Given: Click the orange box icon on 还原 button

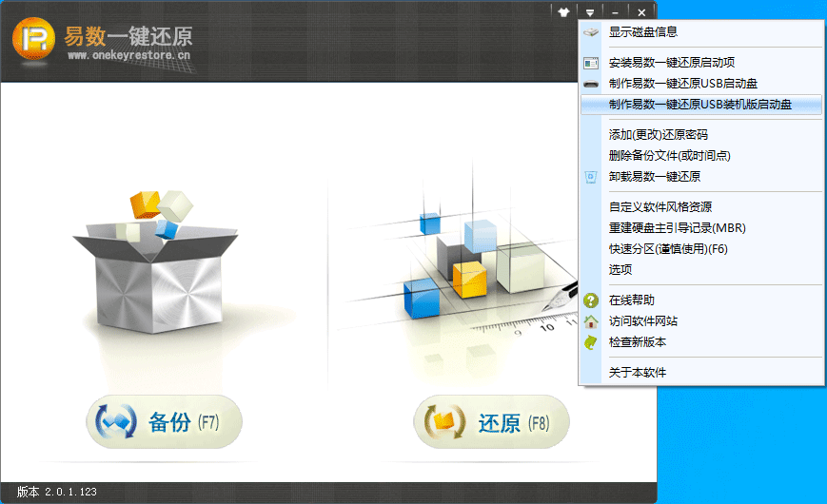Looking at the screenshot, I should tap(444, 422).
